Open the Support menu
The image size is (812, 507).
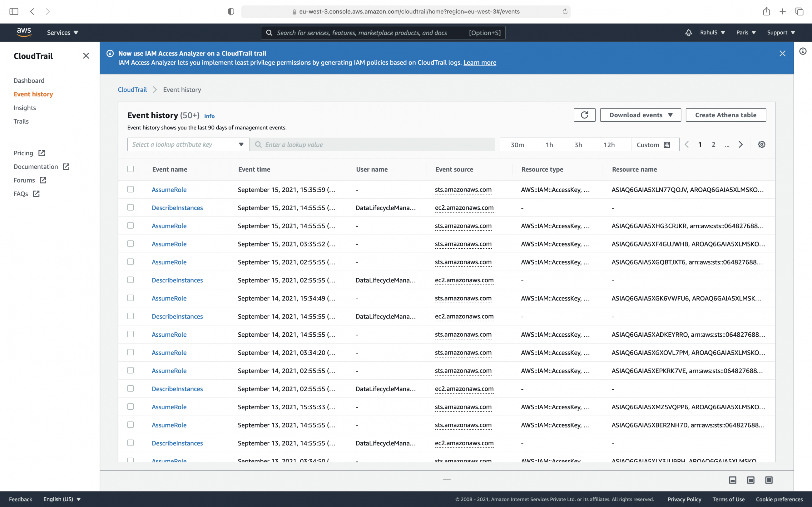(x=781, y=32)
